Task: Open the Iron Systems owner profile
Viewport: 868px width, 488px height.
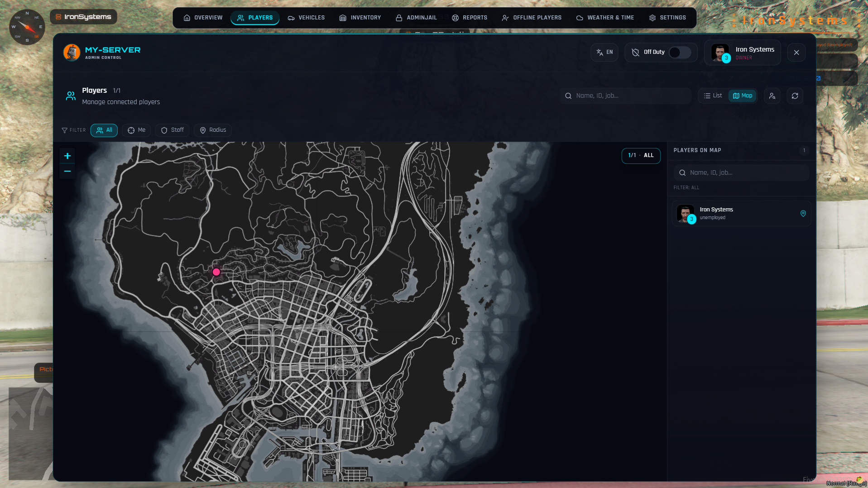Action: (743, 53)
